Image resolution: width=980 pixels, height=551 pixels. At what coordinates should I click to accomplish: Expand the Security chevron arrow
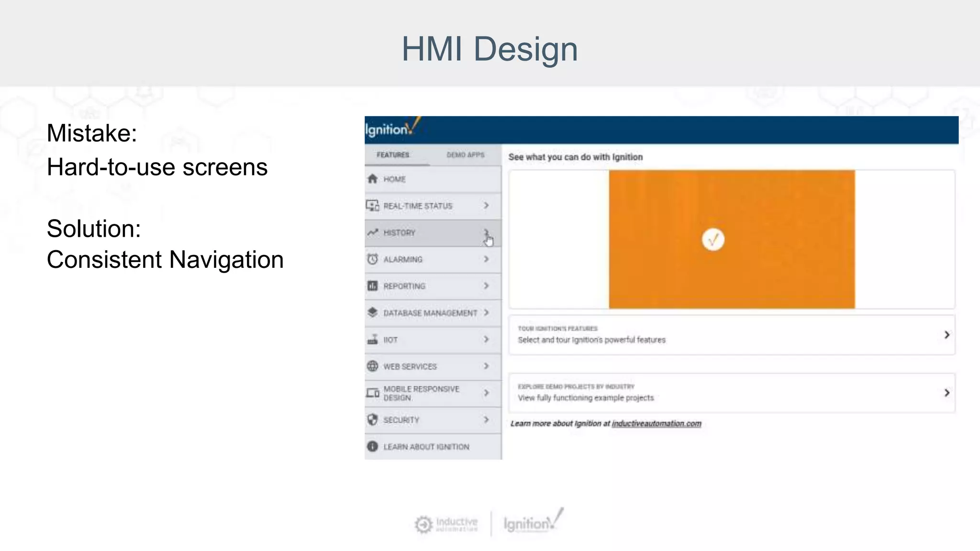tap(486, 420)
